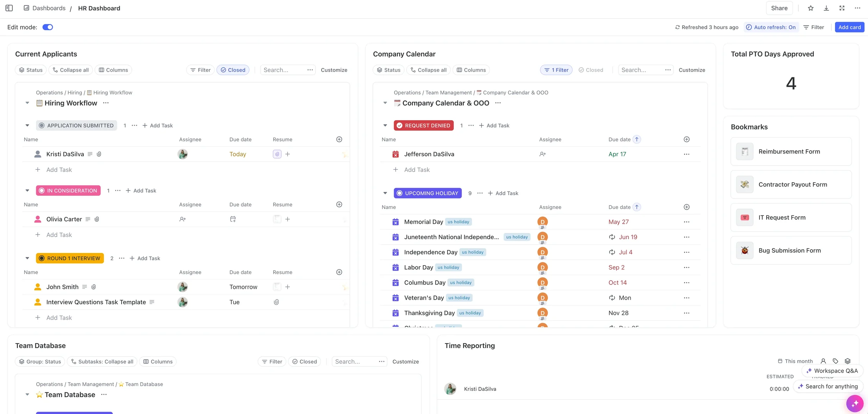Open Columns menu in Current Applicants

[113, 70]
